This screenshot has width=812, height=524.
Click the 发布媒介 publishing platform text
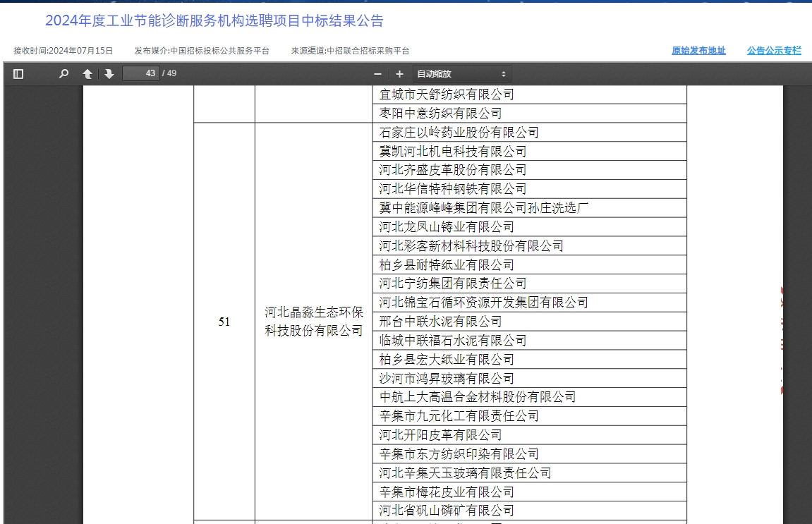point(202,51)
